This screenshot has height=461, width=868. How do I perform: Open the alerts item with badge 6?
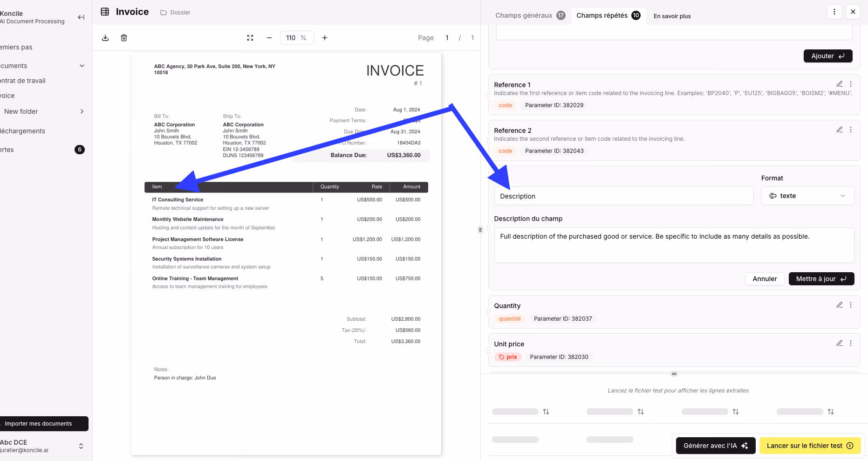click(x=42, y=150)
